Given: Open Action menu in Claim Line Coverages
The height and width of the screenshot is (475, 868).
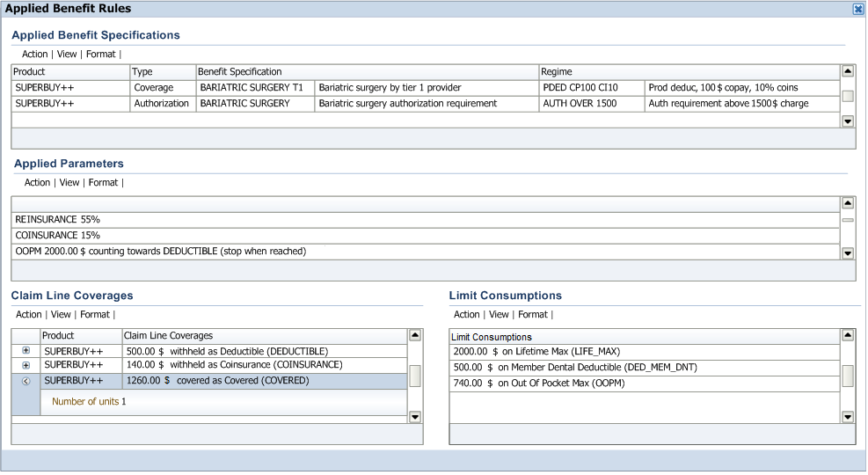Looking at the screenshot, I should (29, 314).
